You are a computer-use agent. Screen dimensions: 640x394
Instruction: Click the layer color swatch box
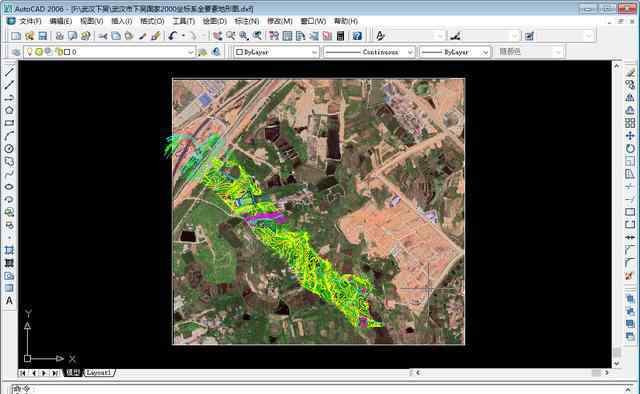click(67, 52)
